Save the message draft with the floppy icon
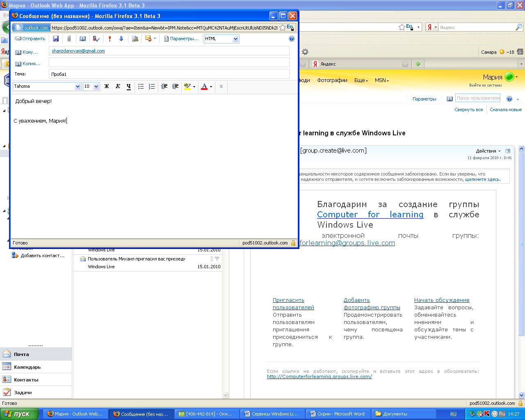This screenshot has height=420, width=525. click(x=56, y=39)
